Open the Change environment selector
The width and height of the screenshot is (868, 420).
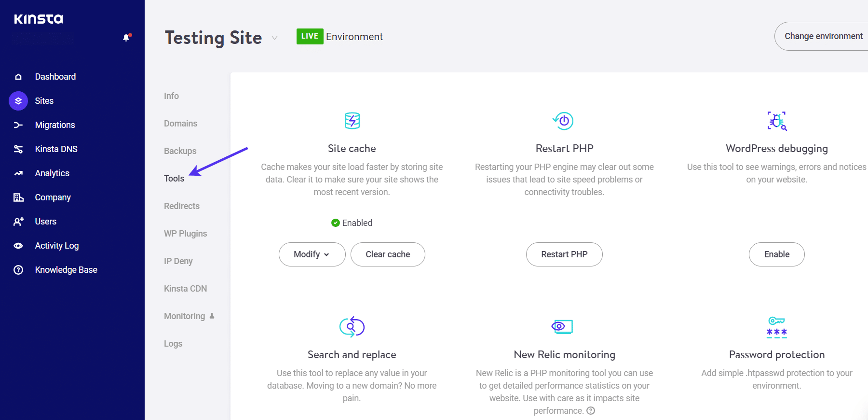point(821,36)
